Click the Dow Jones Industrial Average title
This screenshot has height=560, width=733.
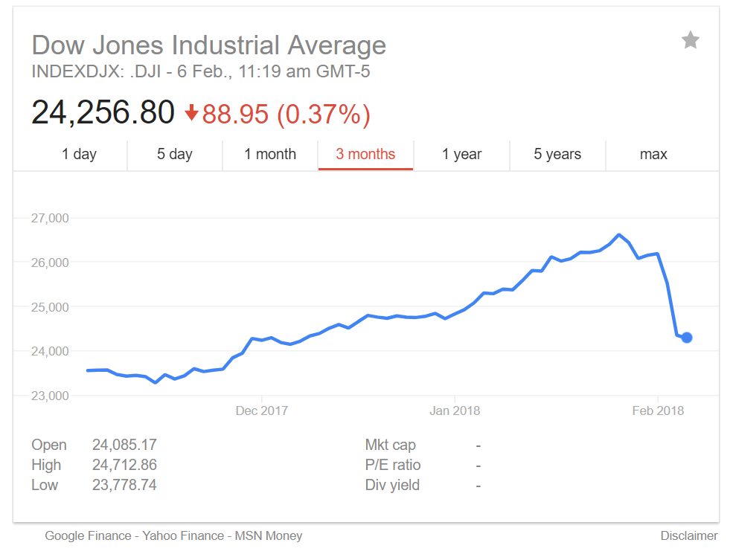click(x=209, y=45)
